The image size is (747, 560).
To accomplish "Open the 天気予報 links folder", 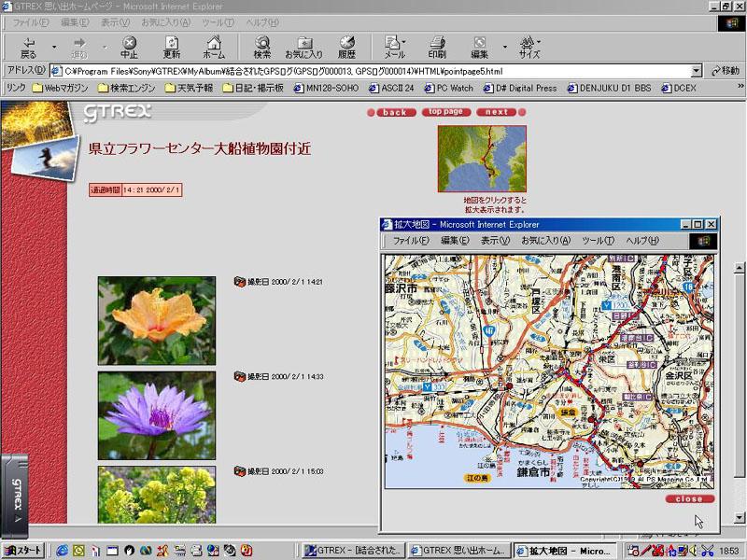I will click(x=188, y=89).
